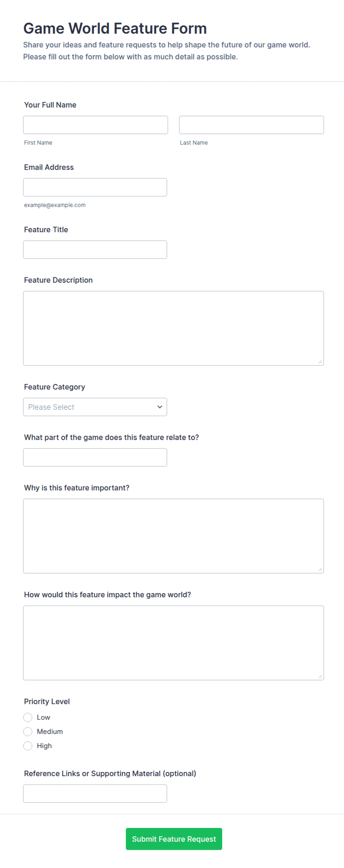Click the Feature Category chevron arrow
The image size is (344, 868).
coord(160,407)
